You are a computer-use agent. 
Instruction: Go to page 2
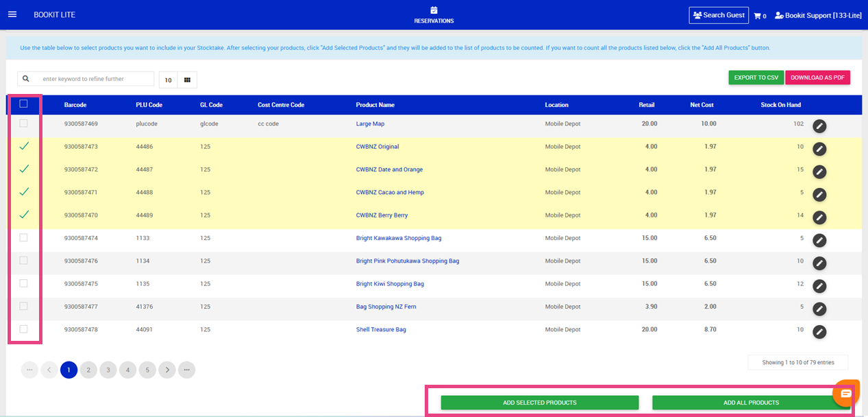click(88, 370)
